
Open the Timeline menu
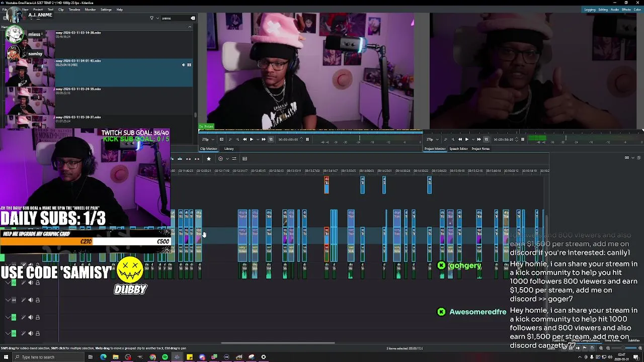point(74,10)
